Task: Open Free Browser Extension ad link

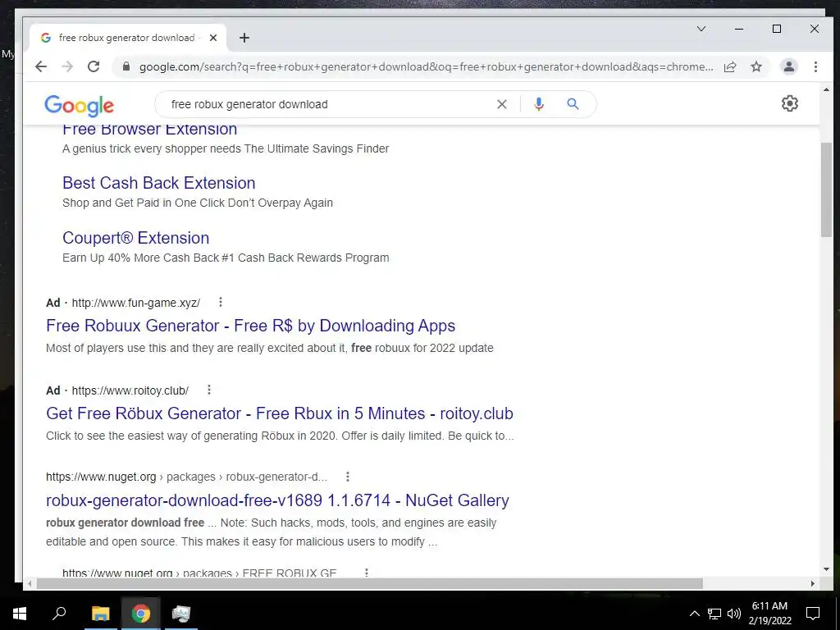Action: click(149, 129)
